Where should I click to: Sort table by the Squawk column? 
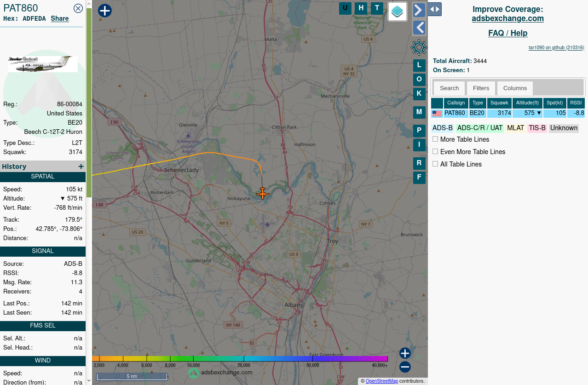(500, 103)
